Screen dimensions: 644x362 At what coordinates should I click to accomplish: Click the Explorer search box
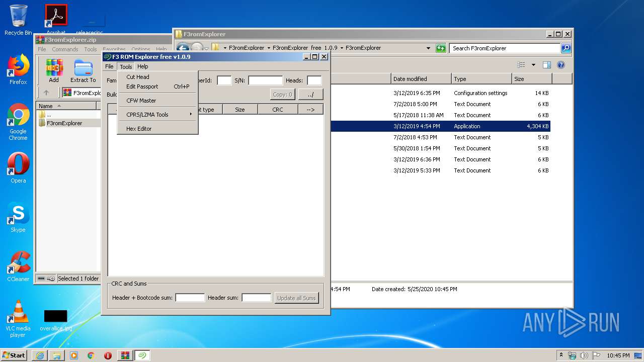pyautogui.click(x=505, y=48)
